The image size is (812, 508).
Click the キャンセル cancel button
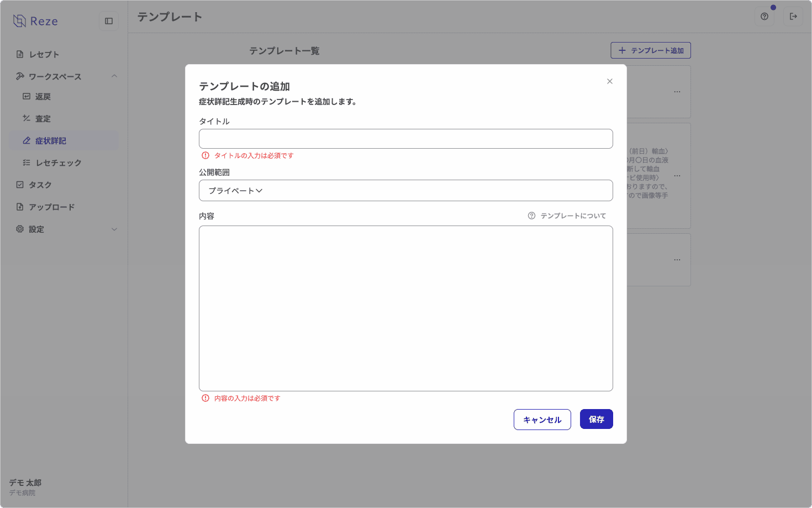[x=542, y=419]
